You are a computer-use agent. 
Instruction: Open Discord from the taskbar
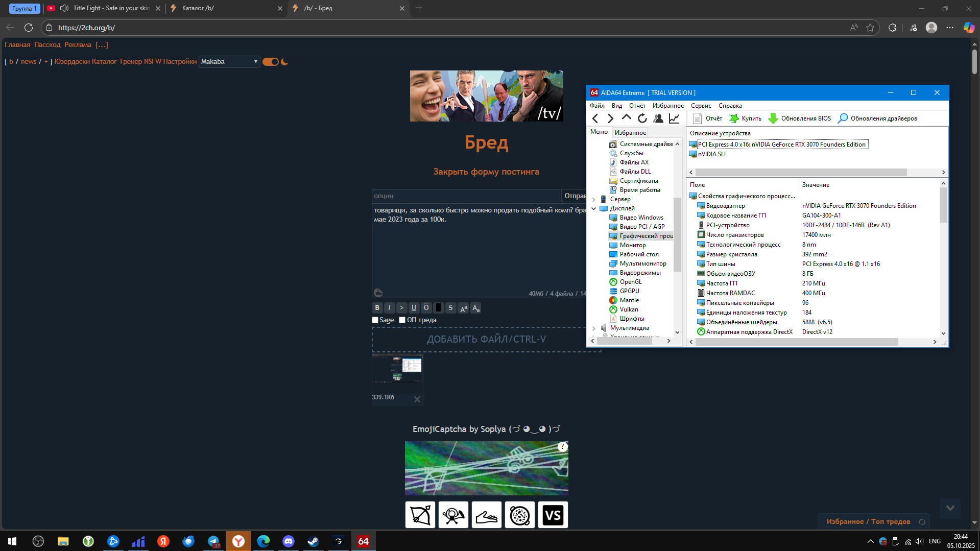[x=289, y=541]
